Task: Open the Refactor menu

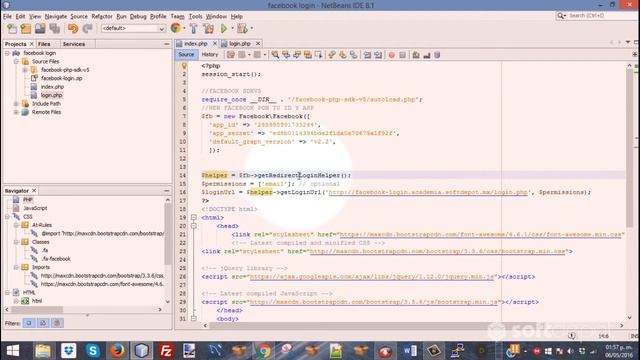Action: [102, 16]
